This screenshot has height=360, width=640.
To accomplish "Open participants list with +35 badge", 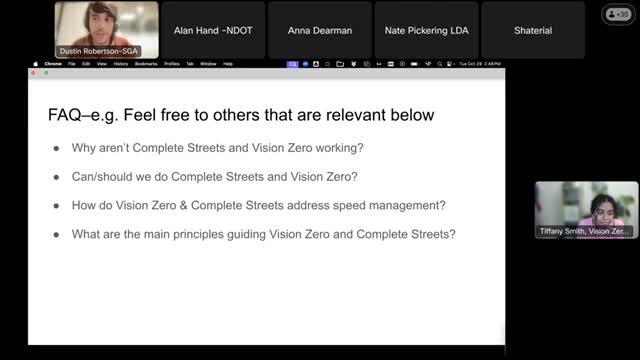I will coord(618,15).
